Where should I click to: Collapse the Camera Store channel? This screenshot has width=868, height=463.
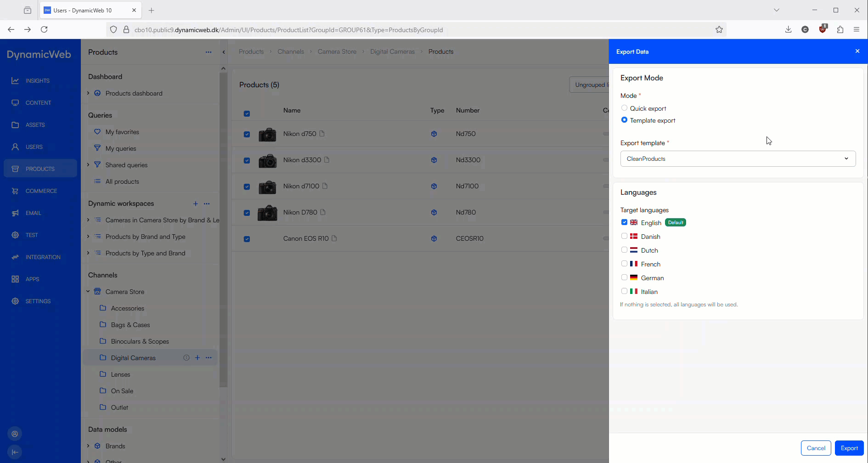88,292
